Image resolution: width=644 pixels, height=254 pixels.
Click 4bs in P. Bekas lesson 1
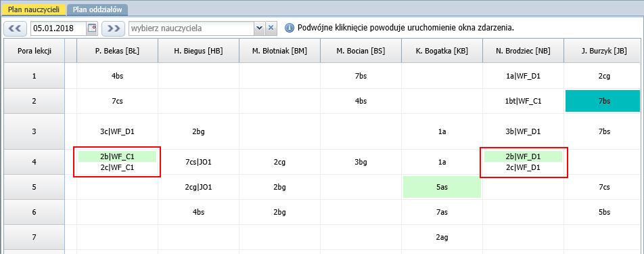click(117, 76)
